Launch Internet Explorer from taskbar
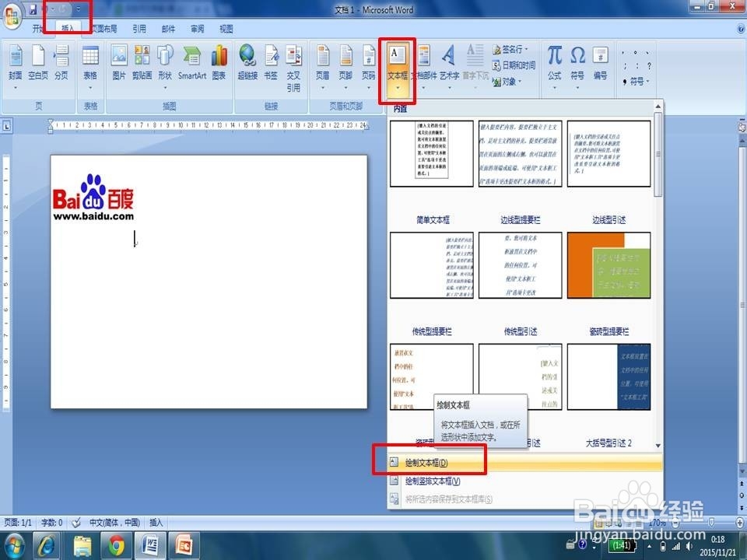Screen dimensions: 747x560 click(x=46, y=546)
